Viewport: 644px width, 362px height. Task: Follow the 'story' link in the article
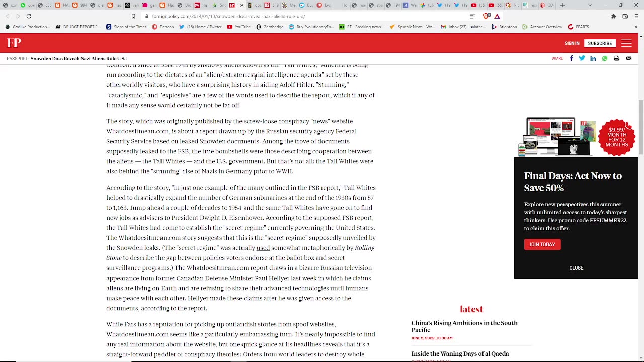125,121
